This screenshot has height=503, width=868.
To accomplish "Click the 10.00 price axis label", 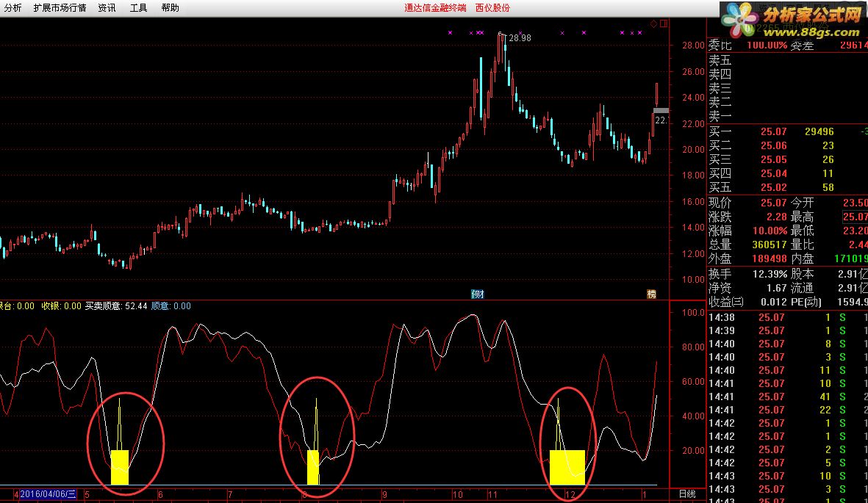I will coord(693,280).
